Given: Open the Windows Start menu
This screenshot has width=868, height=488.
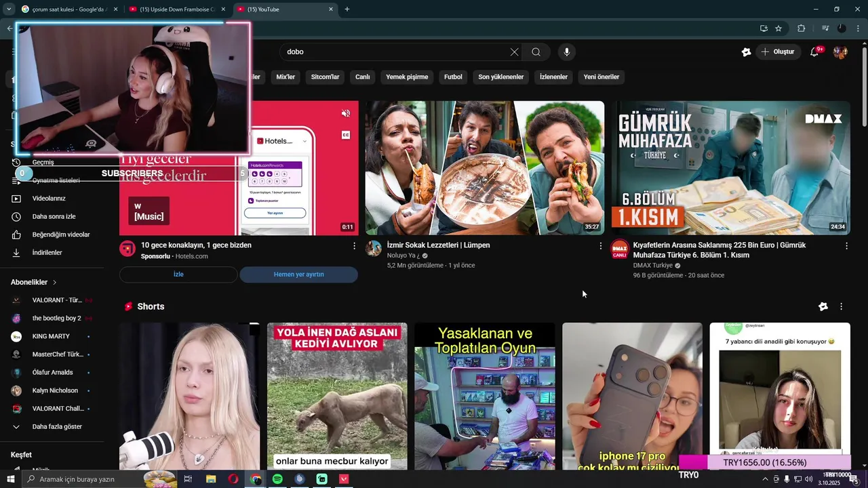Looking at the screenshot, I should point(10,479).
